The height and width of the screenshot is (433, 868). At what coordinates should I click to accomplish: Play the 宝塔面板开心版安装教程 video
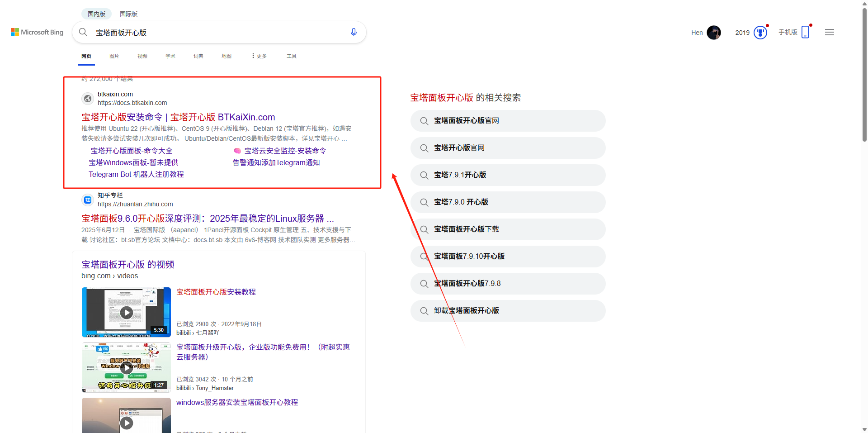pos(126,312)
